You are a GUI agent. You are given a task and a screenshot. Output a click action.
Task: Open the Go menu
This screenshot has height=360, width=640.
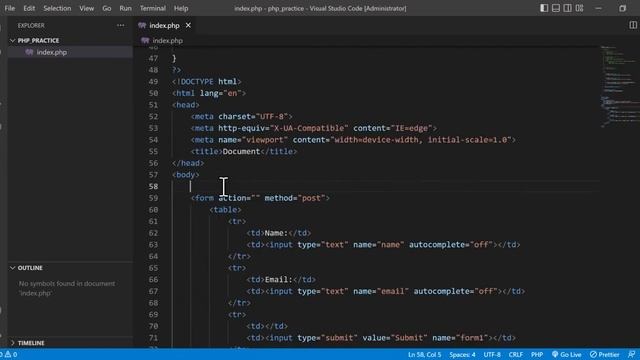107,8
